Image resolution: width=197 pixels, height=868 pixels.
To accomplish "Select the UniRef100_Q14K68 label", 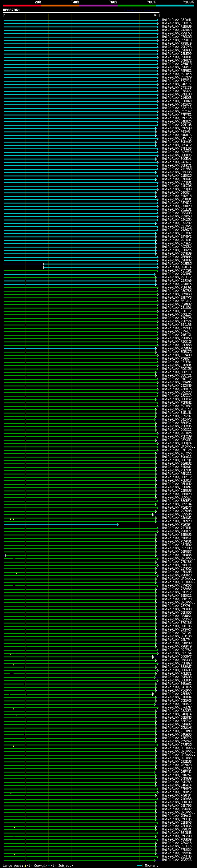I will [x=176, y=98].
